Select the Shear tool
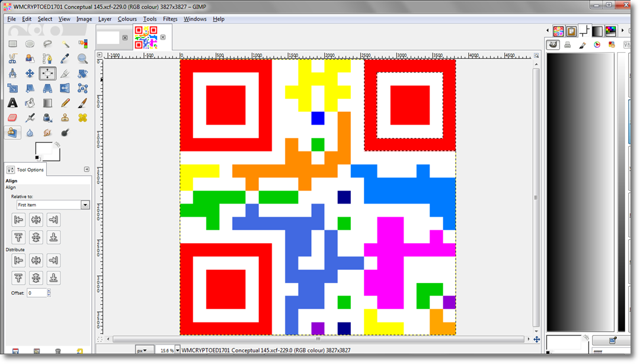The width and height of the screenshot is (640, 364). pyautogui.click(x=30, y=88)
